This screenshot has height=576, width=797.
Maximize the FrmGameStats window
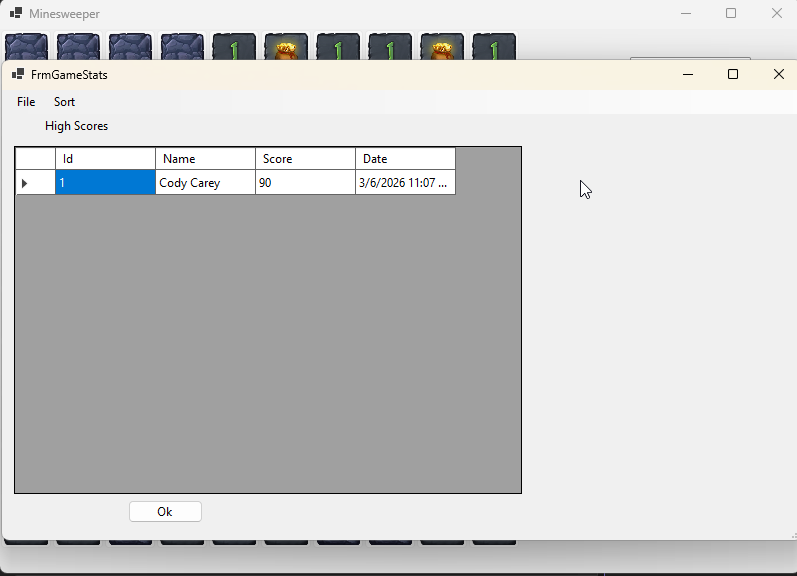pos(733,74)
